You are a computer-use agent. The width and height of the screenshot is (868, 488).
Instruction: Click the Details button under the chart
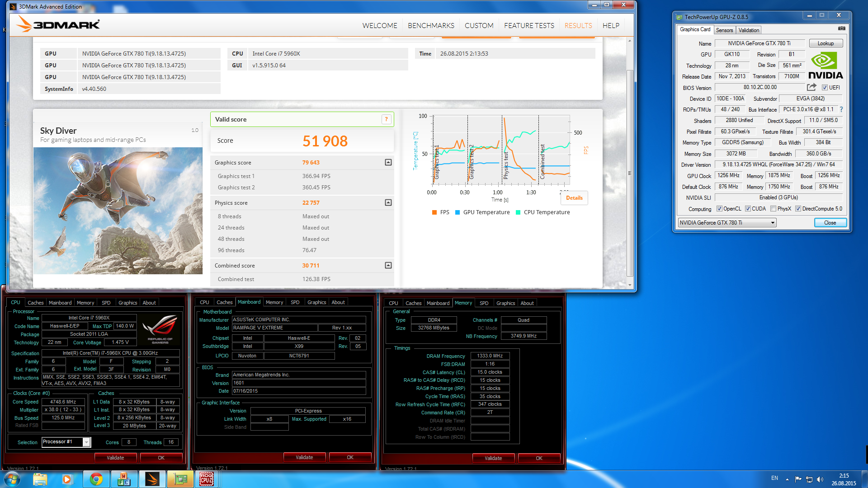tap(574, 198)
